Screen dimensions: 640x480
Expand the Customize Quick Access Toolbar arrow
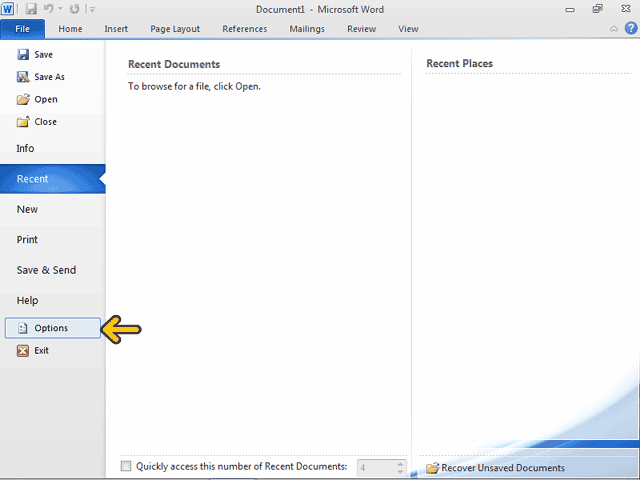(93, 9)
